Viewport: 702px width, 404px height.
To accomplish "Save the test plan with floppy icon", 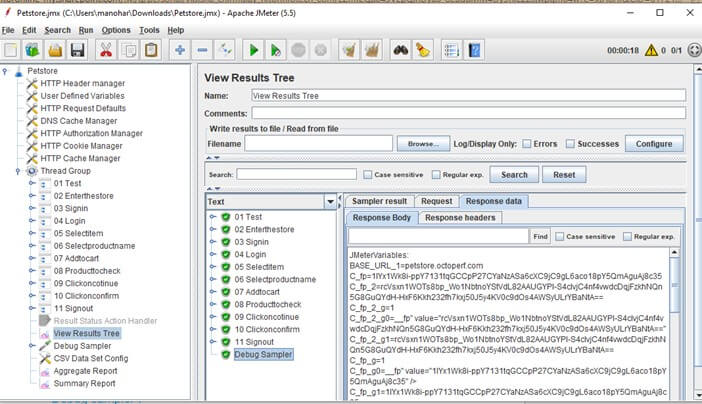I will tap(77, 50).
